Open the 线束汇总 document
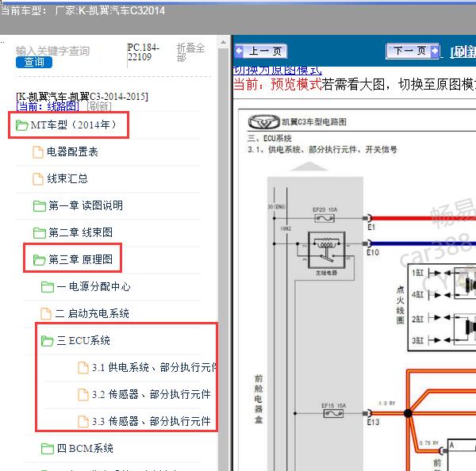Viewport: 476px width, 471px height. pos(67,178)
